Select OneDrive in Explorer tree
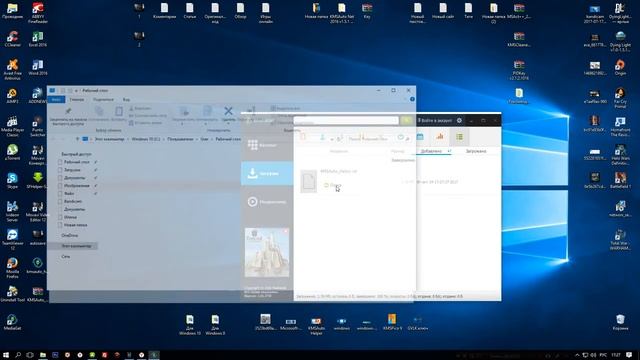 tap(70, 236)
